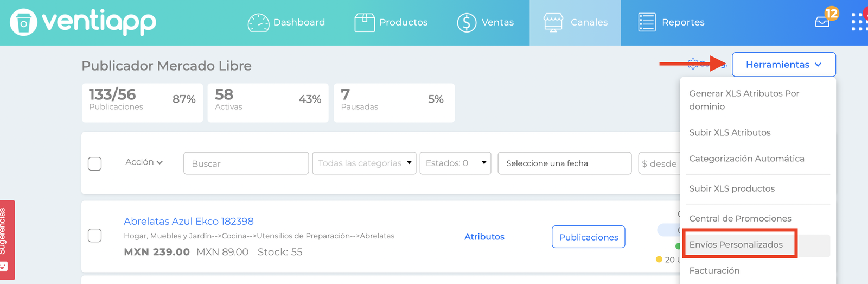Open the apps grid icon
Viewport: 868px width, 284px height.
click(859, 22)
